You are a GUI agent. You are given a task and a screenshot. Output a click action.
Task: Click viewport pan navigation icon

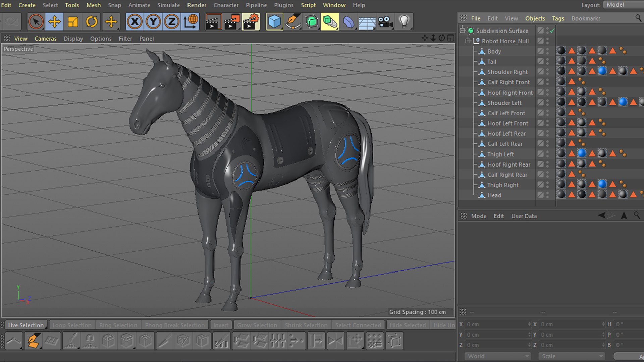click(x=425, y=38)
